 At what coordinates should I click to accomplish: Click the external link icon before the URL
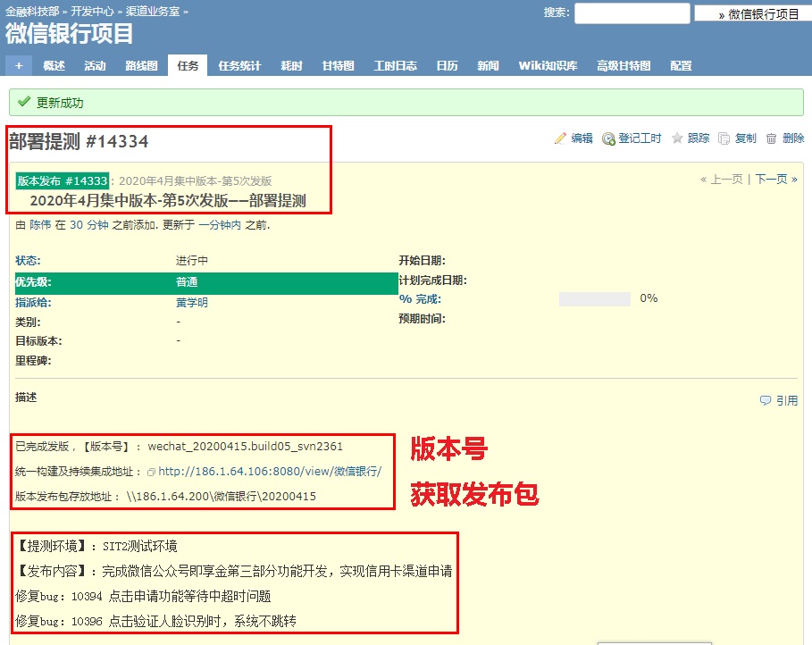click(x=151, y=472)
